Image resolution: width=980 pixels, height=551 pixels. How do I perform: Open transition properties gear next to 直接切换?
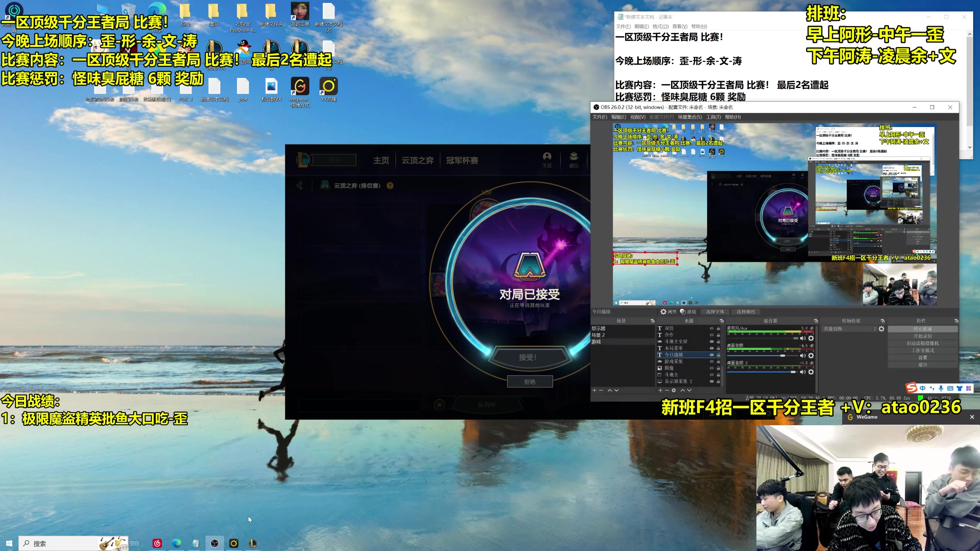[882, 329]
